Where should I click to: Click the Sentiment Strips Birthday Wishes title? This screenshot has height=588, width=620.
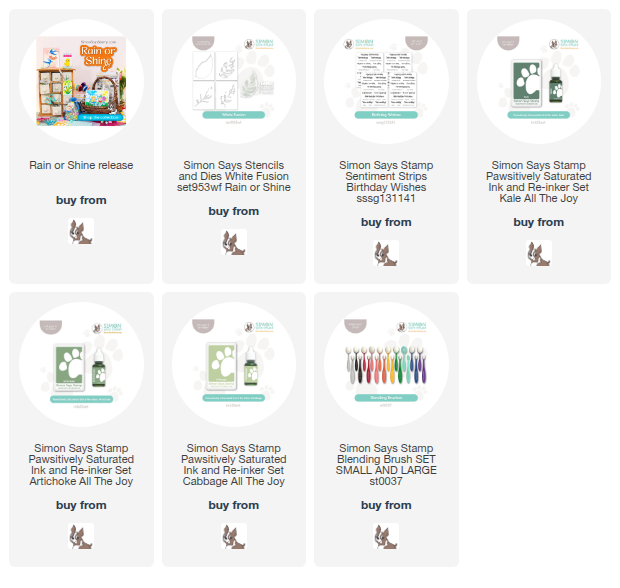point(386,182)
